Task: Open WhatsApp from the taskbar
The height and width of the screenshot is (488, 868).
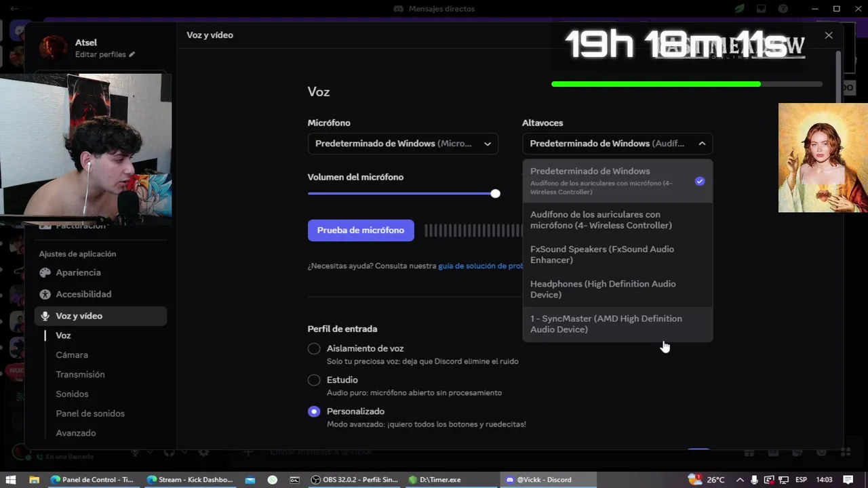Action: [272, 480]
